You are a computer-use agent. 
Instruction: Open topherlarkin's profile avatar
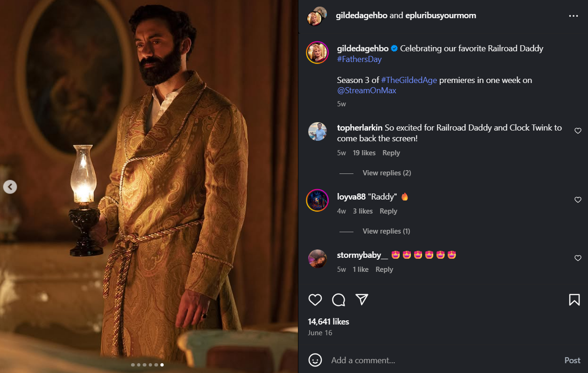click(318, 131)
